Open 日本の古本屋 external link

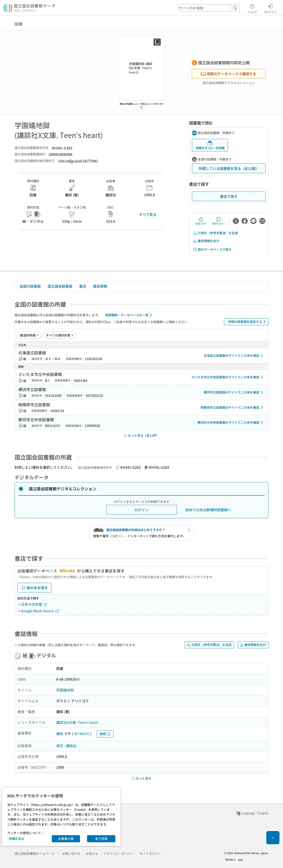(x=34, y=605)
